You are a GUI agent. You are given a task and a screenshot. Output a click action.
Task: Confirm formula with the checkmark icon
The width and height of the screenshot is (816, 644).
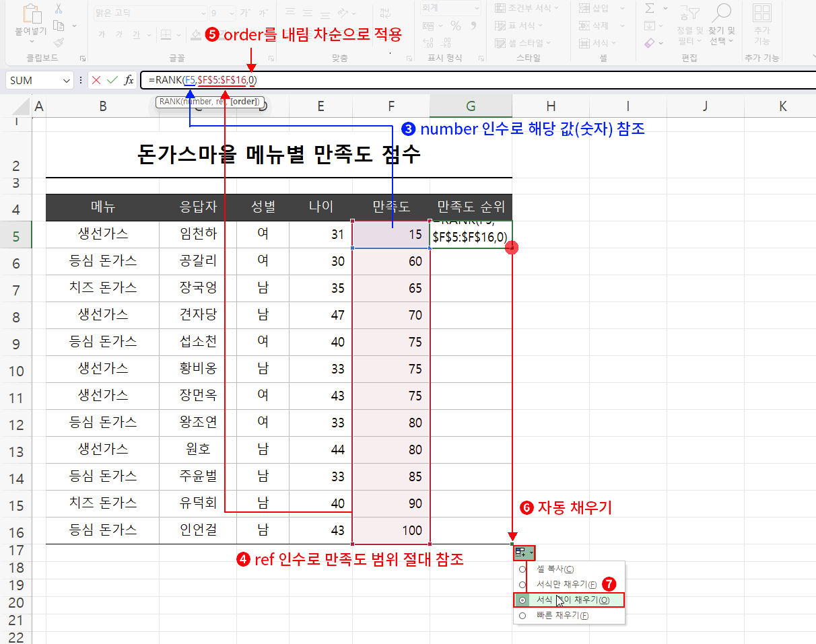[x=112, y=80]
